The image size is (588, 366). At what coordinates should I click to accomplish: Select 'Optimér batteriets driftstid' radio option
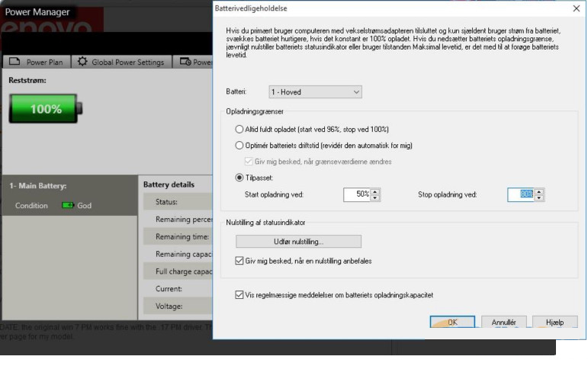[x=240, y=145]
